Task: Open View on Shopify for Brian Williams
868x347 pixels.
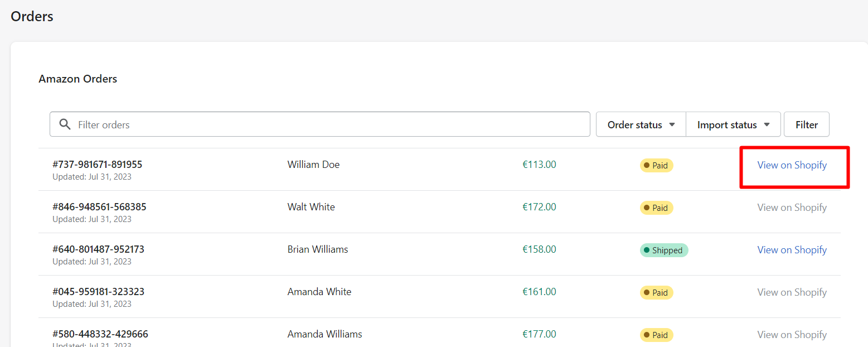Action: [x=792, y=250]
